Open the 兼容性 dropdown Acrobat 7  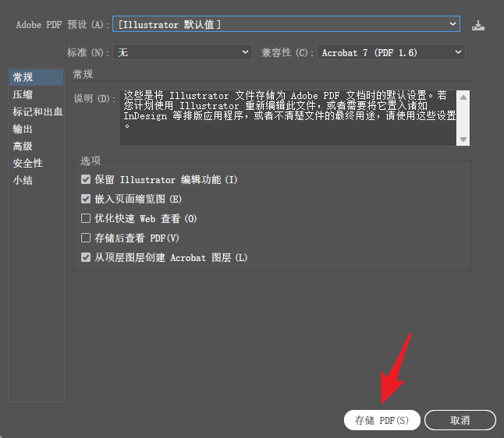tap(391, 52)
